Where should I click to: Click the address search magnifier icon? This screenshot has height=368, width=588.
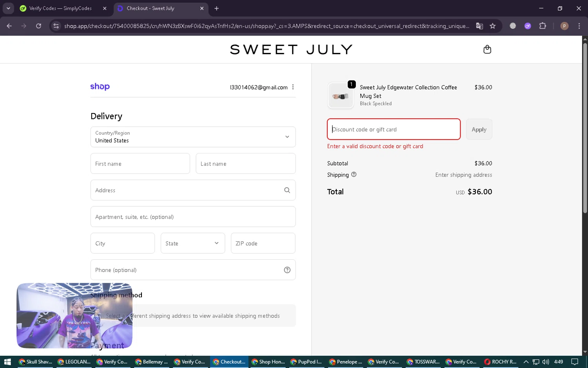287,190
